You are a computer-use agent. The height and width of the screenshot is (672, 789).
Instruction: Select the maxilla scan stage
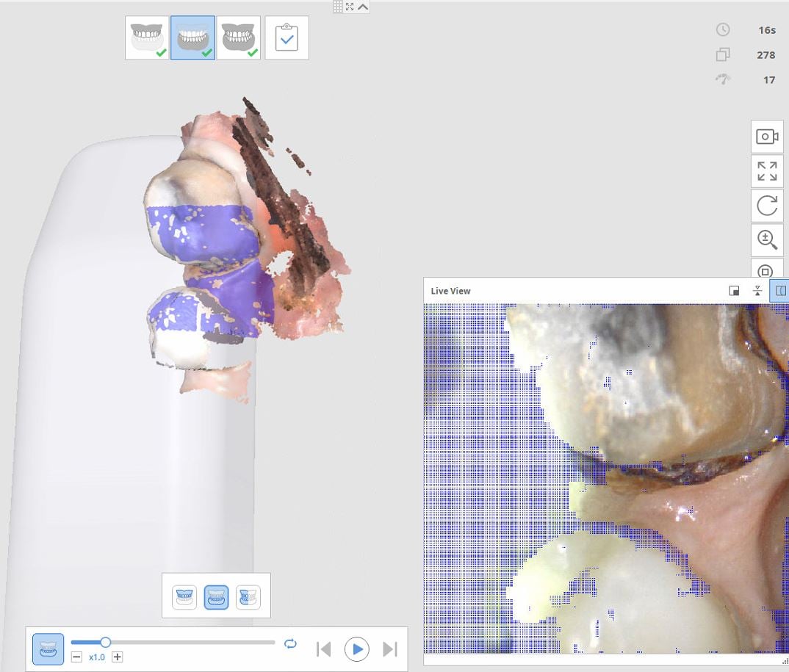[147, 37]
